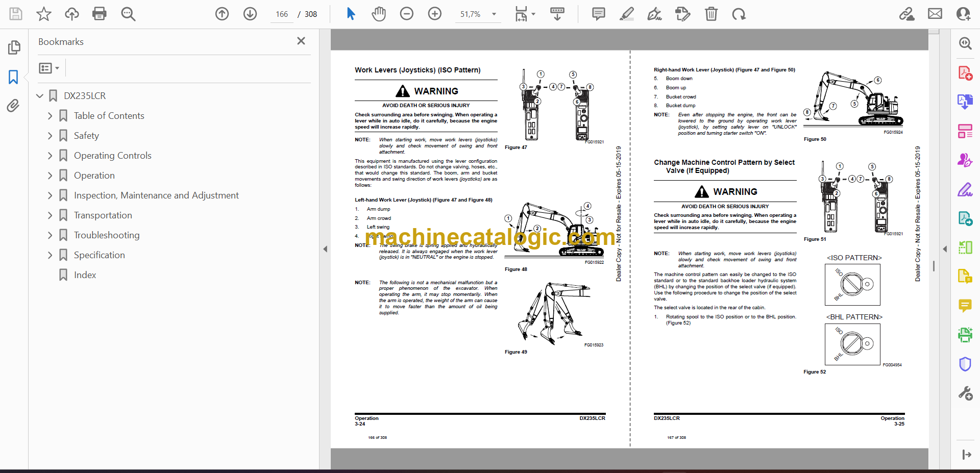The width and height of the screenshot is (980, 473).
Task: Jump to Safety bookmark section
Action: tap(86, 136)
